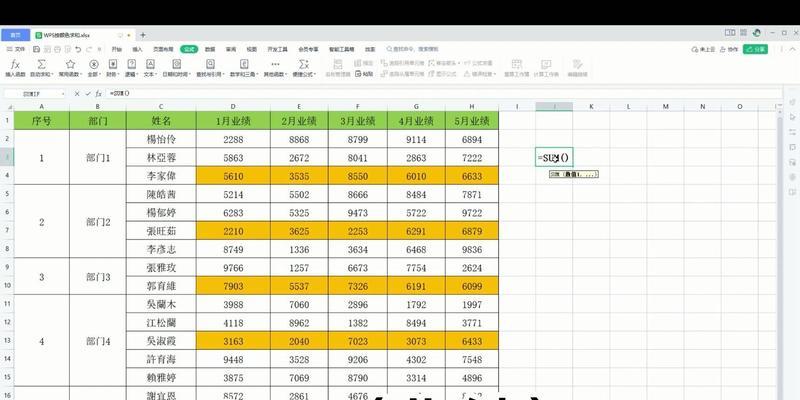Click the SUM function tooltip hint
Image resolution: width=800 pixels, height=400 pixels.
coord(573,174)
